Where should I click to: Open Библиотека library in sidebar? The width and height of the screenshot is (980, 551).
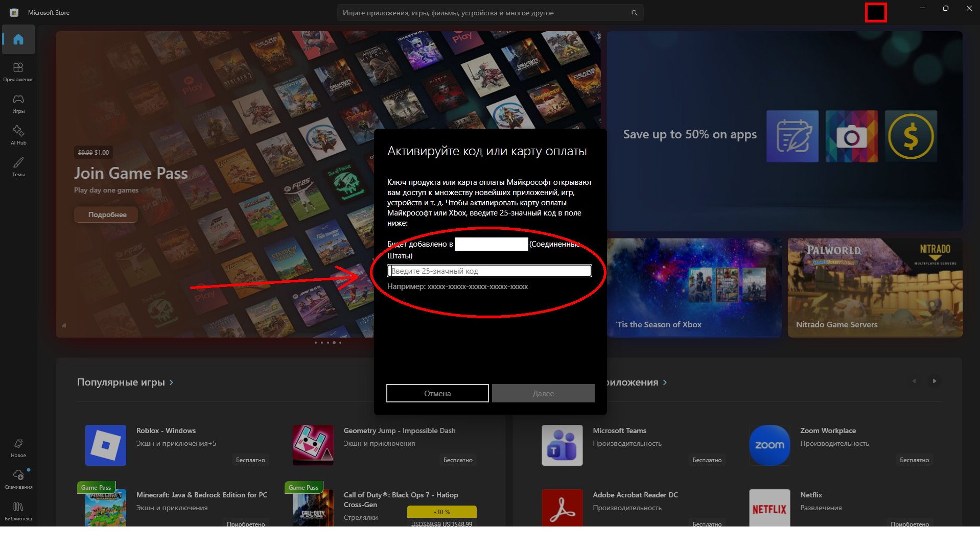pyautogui.click(x=18, y=511)
